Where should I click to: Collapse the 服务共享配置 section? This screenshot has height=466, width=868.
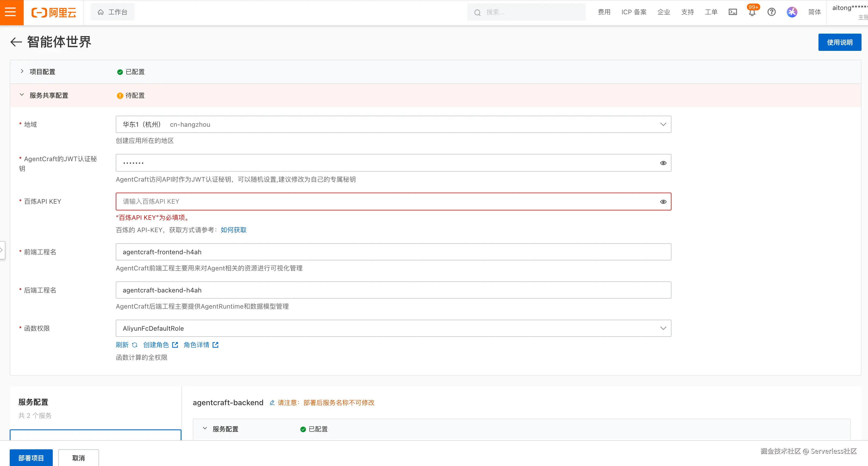pyautogui.click(x=22, y=95)
